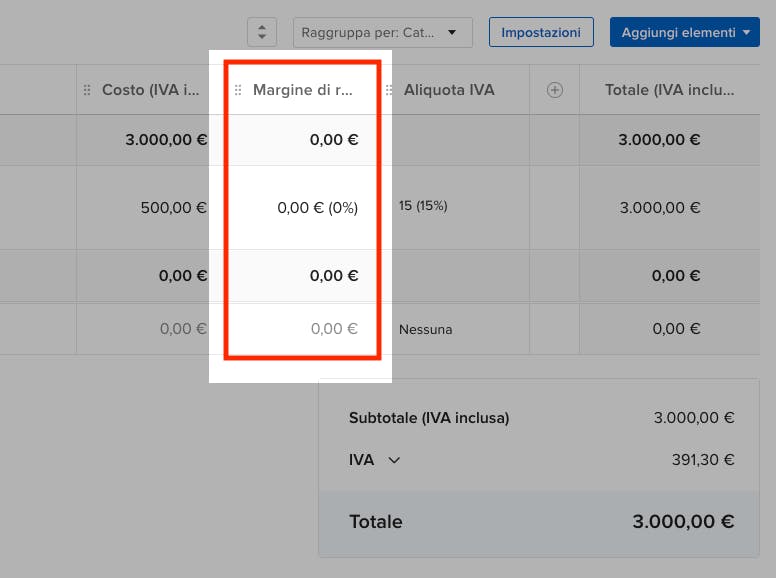The width and height of the screenshot is (776, 578).
Task: Click the Costo (IVA i... column header
Action: [151, 90]
